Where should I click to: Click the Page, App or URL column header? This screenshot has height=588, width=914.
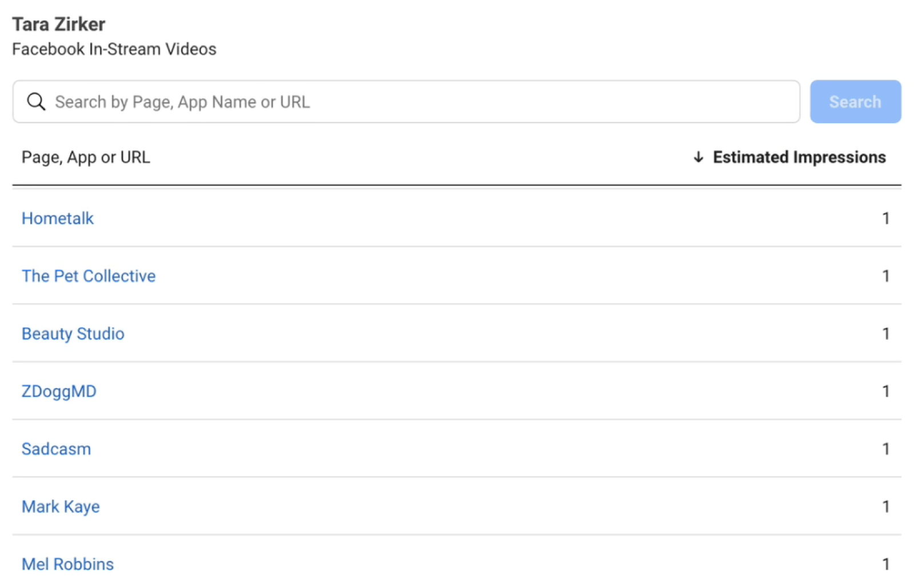(86, 158)
